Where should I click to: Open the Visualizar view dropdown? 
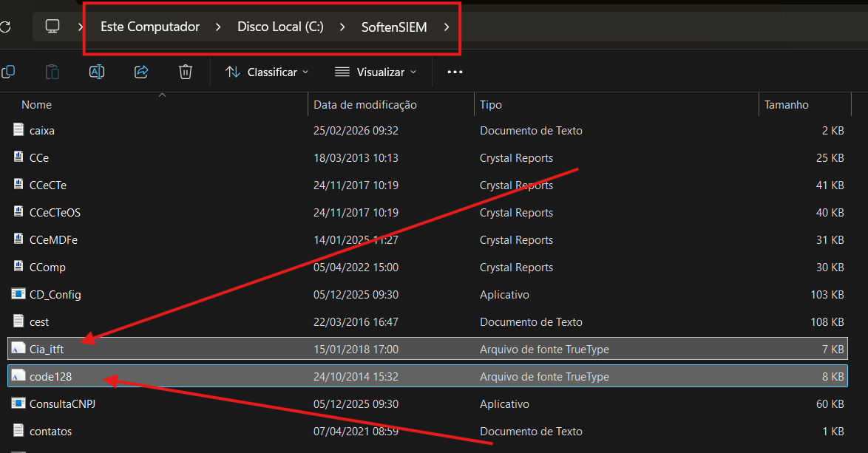click(376, 72)
